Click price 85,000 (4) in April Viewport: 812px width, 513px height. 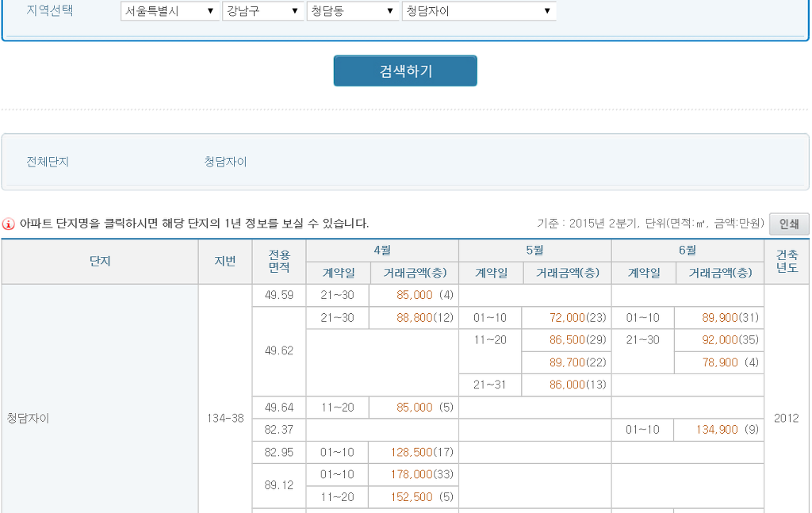[425, 295]
